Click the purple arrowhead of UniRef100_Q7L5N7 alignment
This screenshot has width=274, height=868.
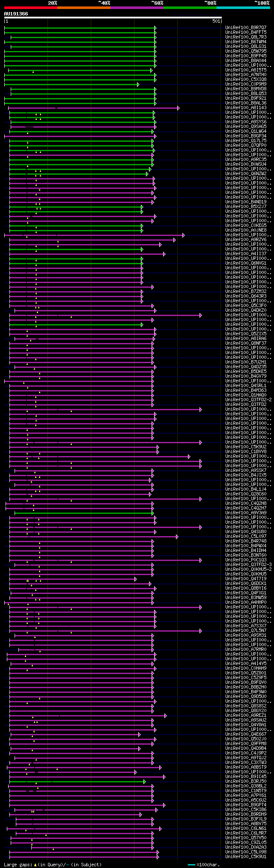(x=200, y=631)
